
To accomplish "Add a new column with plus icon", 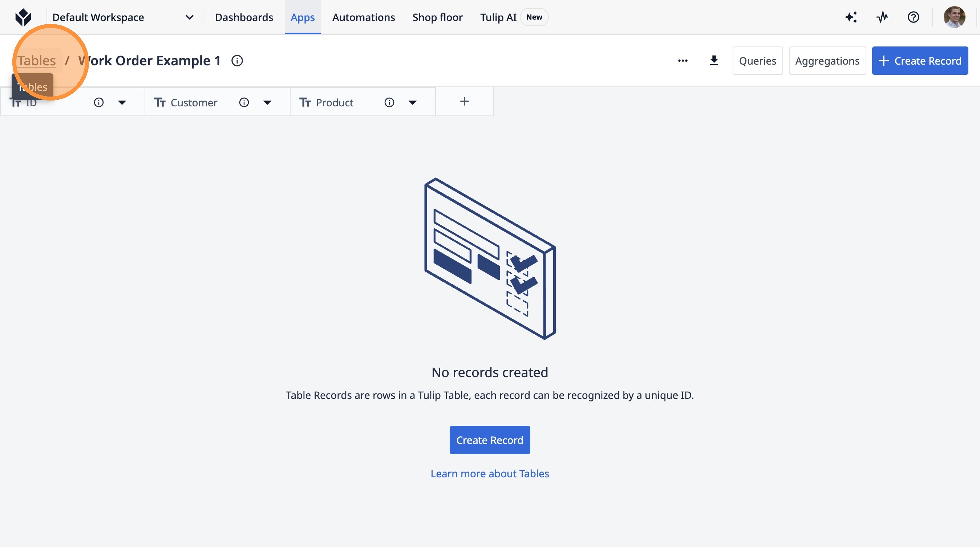I will tap(464, 102).
